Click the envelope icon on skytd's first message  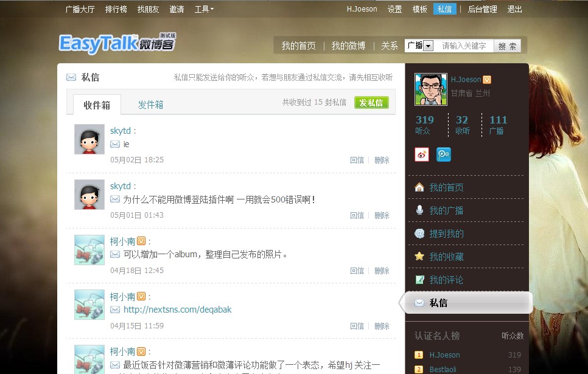click(x=114, y=144)
